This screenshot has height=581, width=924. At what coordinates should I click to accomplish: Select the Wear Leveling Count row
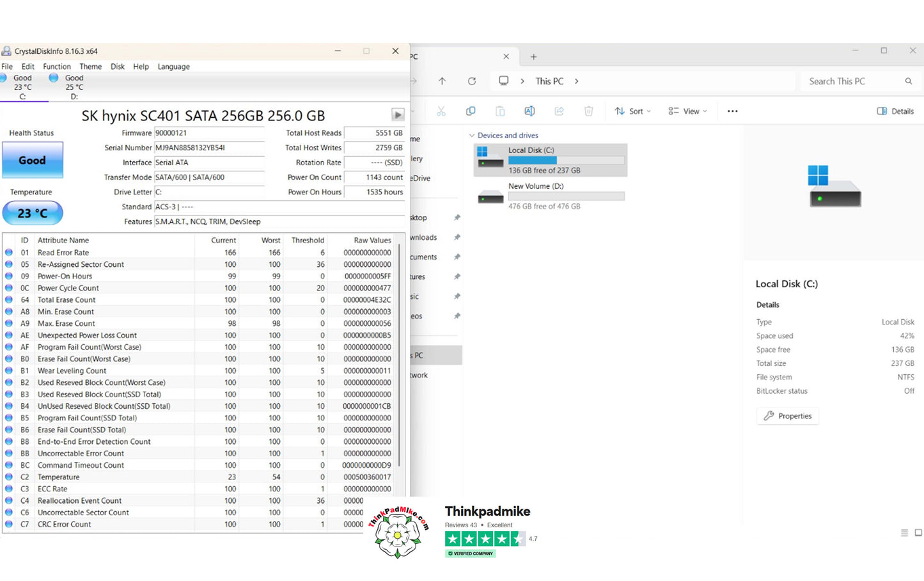click(200, 370)
